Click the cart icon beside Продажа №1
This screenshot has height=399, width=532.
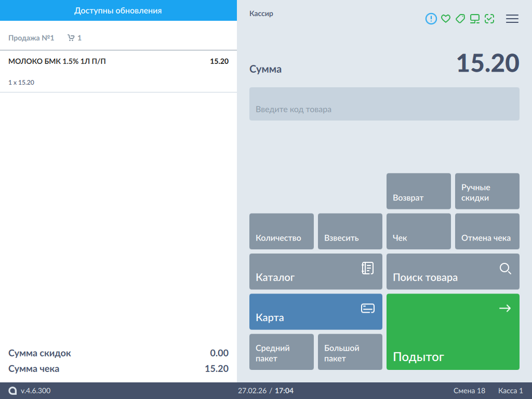tap(71, 38)
